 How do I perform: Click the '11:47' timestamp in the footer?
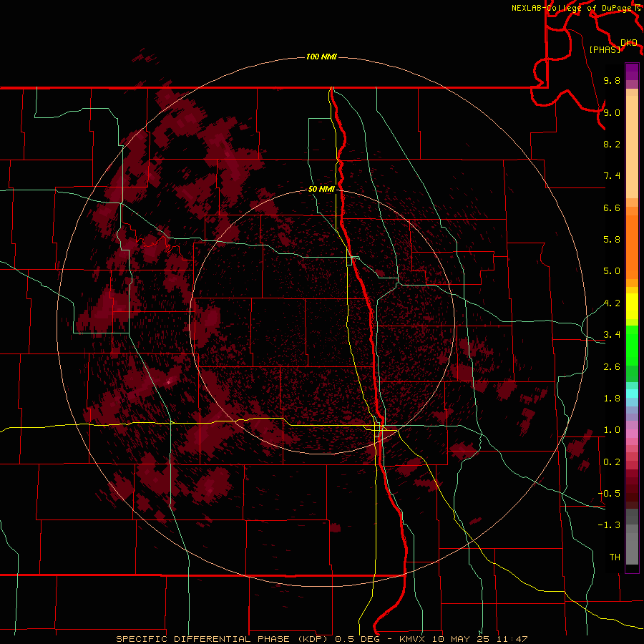tap(512, 639)
